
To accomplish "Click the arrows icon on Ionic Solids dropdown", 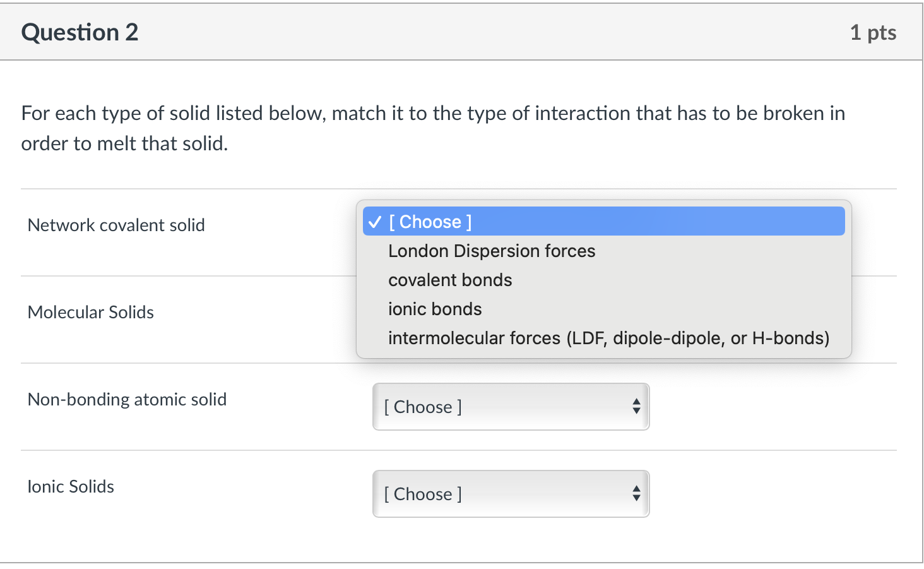I will click(x=636, y=494).
